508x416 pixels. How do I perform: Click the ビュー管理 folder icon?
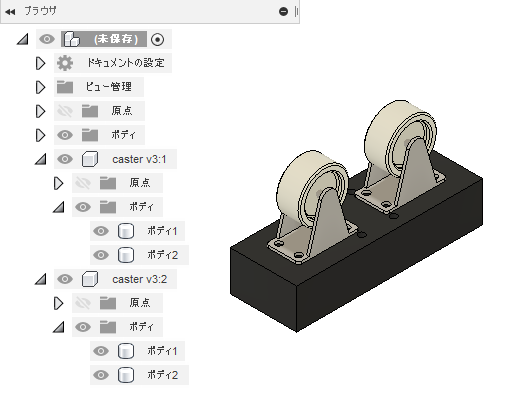(65, 87)
